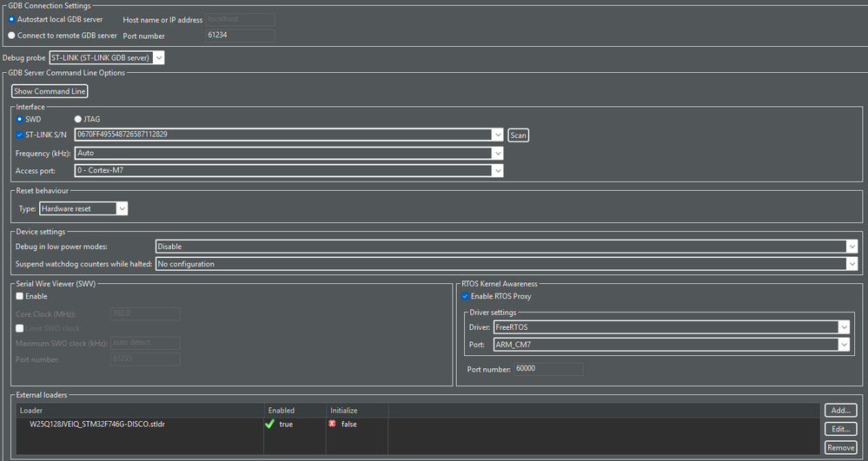
Task: Click Edit... for external loader
Action: [x=841, y=429]
